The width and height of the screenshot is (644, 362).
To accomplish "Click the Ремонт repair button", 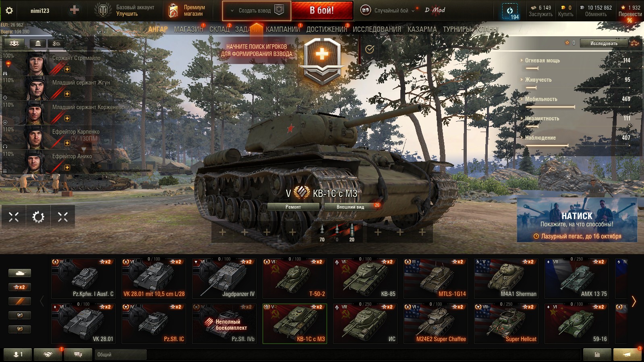I will 293,207.
